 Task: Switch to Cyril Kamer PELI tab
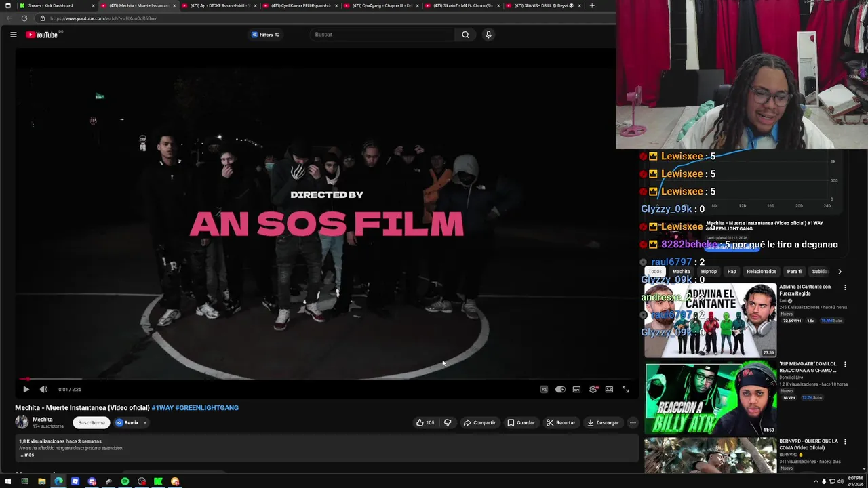(300, 5)
